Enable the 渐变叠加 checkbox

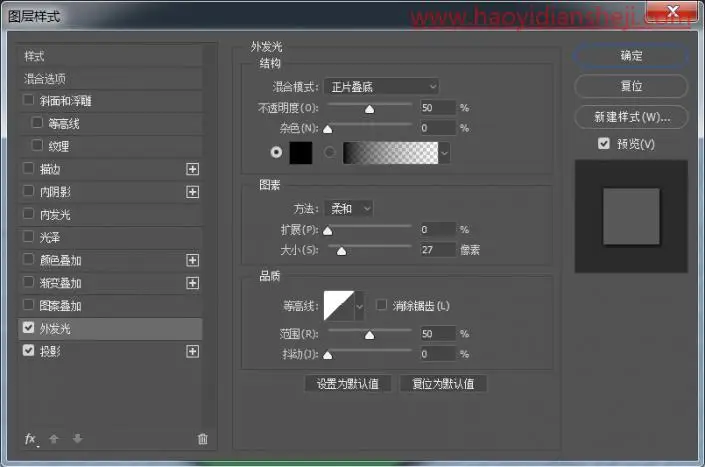tap(28, 282)
